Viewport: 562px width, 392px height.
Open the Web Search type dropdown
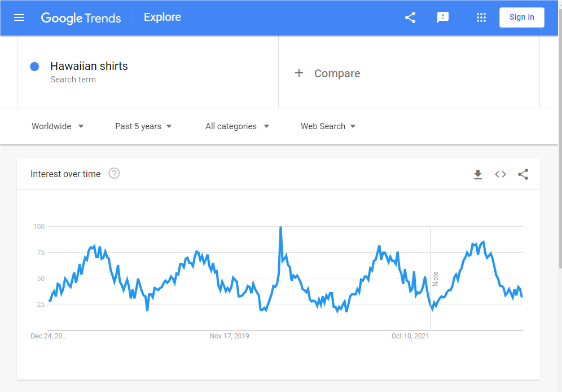(328, 126)
